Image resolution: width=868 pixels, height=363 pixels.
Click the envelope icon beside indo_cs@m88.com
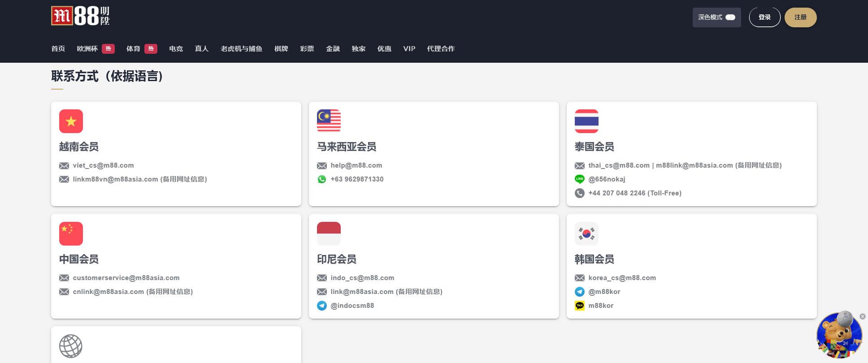tap(322, 278)
